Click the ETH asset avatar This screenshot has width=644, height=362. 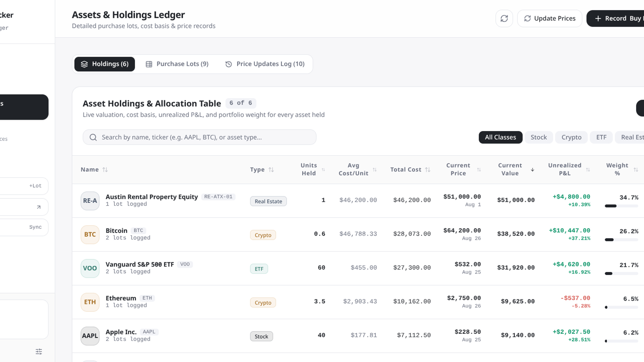(90, 302)
